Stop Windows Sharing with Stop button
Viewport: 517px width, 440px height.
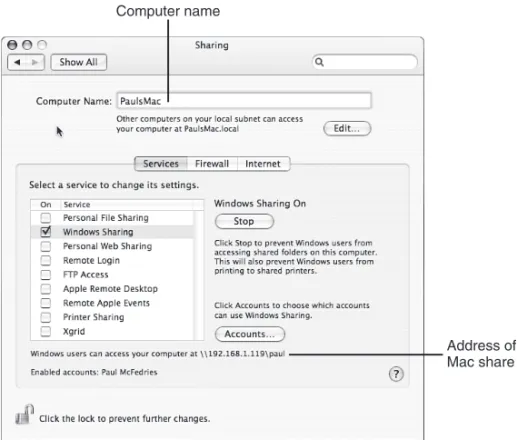click(x=244, y=221)
